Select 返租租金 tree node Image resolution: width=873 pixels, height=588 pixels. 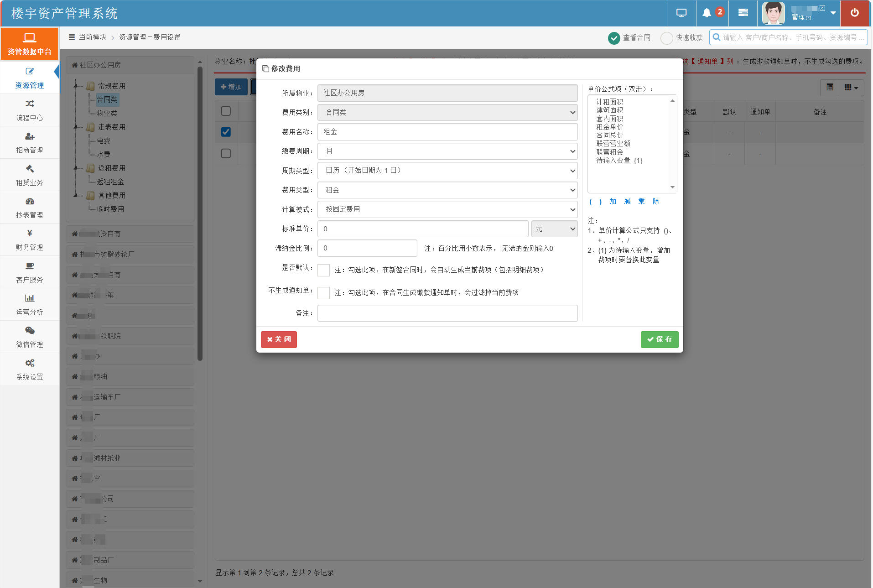[110, 182]
